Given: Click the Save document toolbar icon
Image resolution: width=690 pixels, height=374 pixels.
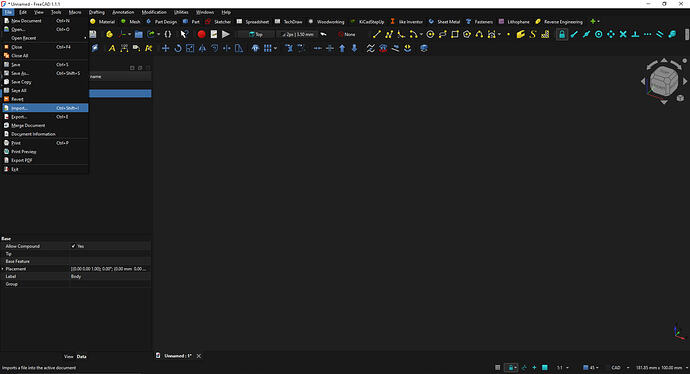Looking at the screenshot, I should 92,34.
